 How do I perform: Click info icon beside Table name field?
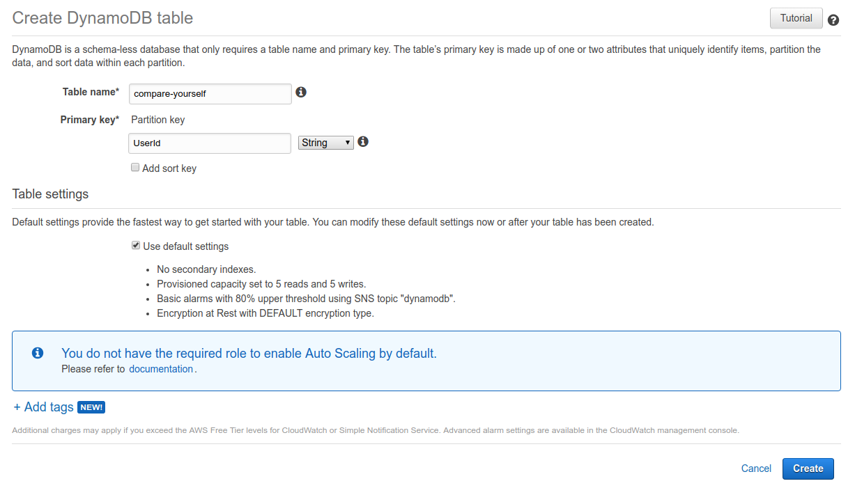[301, 92]
